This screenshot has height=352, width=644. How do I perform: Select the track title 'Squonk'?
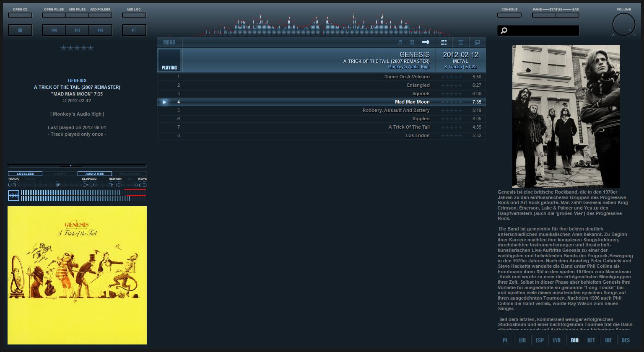(421, 94)
